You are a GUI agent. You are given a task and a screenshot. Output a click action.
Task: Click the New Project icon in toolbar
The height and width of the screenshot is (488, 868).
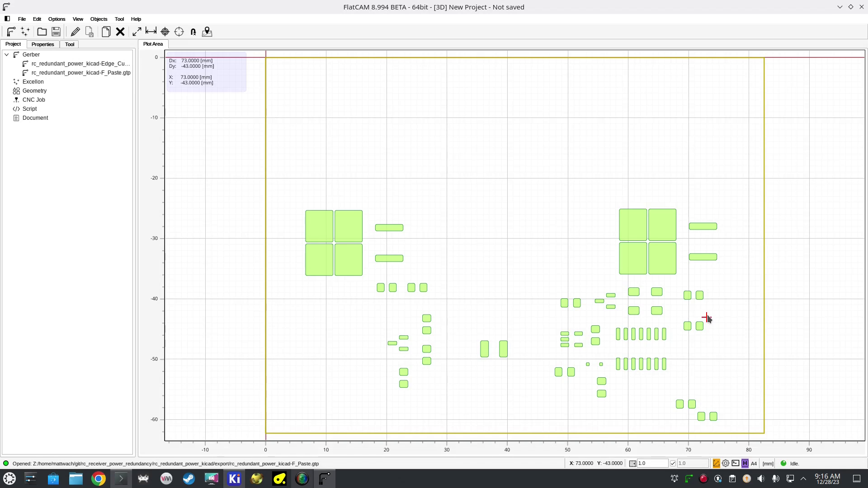point(105,31)
